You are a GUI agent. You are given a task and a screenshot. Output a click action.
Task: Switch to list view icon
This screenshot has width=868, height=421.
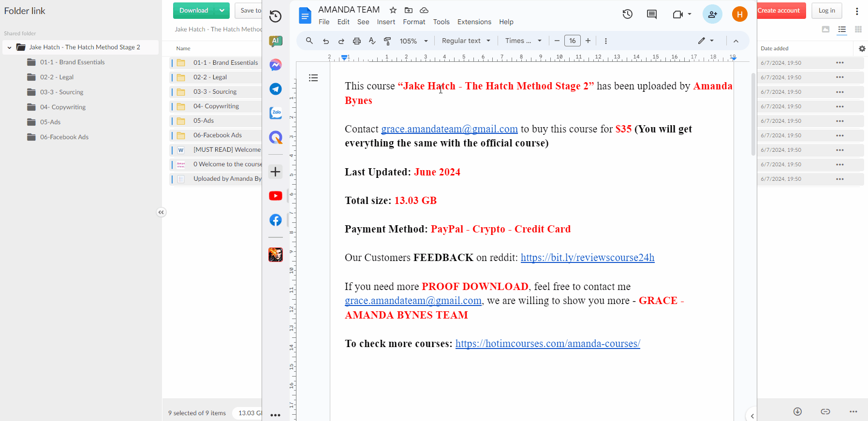pyautogui.click(x=842, y=29)
